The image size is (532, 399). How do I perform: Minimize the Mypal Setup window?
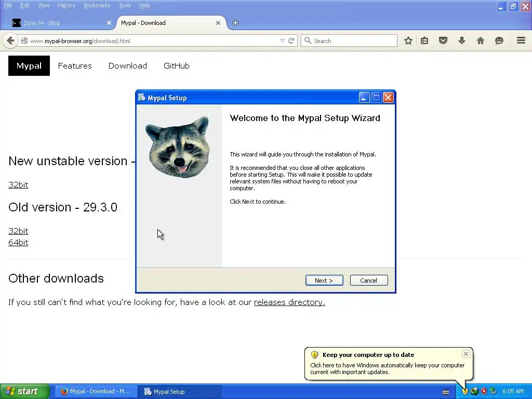click(x=364, y=98)
